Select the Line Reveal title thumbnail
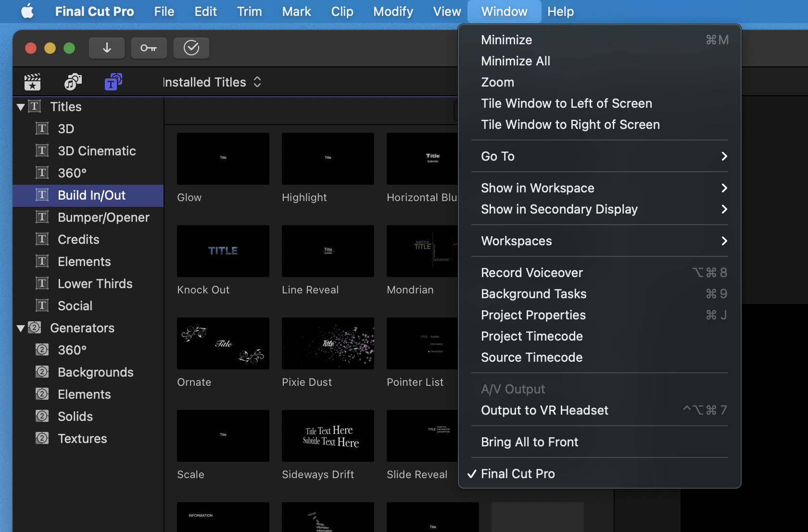 [x=328, y=251]
